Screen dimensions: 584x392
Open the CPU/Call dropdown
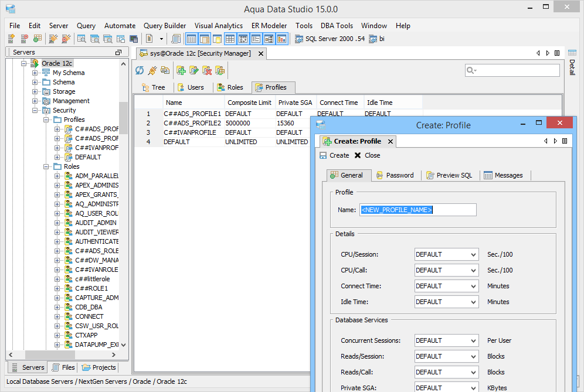point(447,270)
